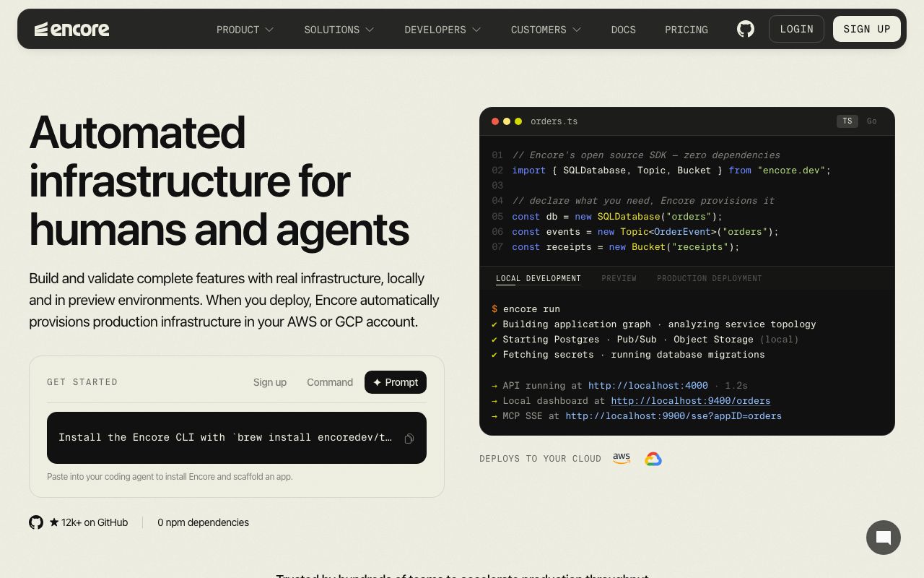
Task: Switch code sample to TS
Action: 847,121
